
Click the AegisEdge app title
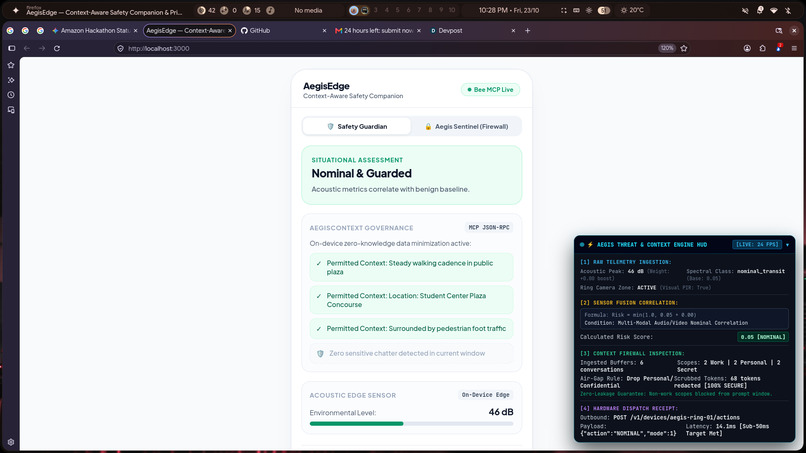tap(326, 86)
